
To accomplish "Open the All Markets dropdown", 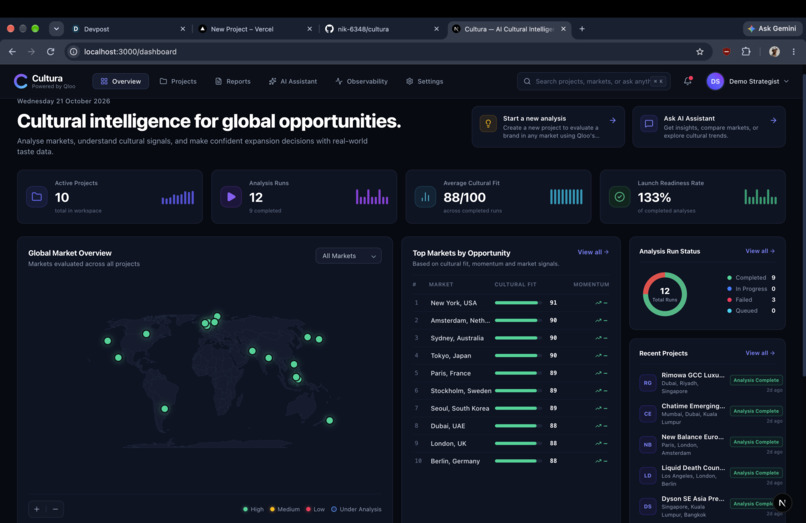I will click(349, 256).
